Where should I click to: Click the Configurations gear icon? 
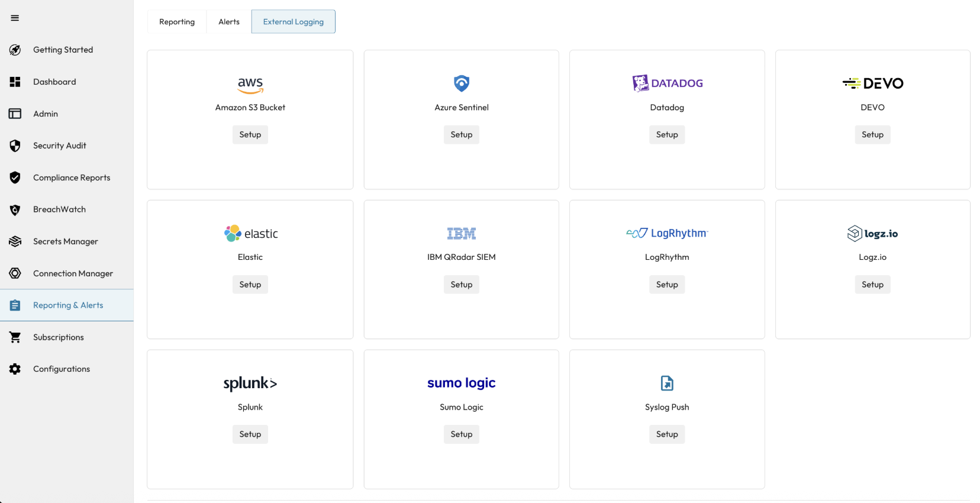pos(15,369)
